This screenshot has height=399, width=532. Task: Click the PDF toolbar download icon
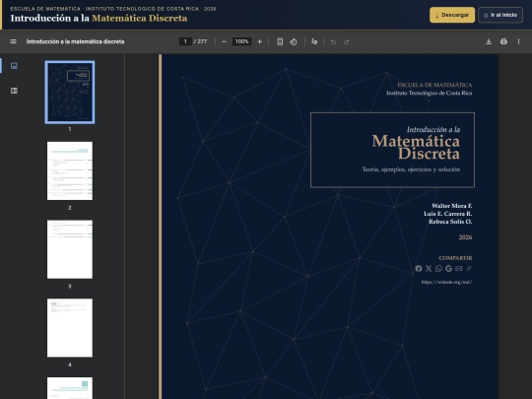(x=489, y=41)
